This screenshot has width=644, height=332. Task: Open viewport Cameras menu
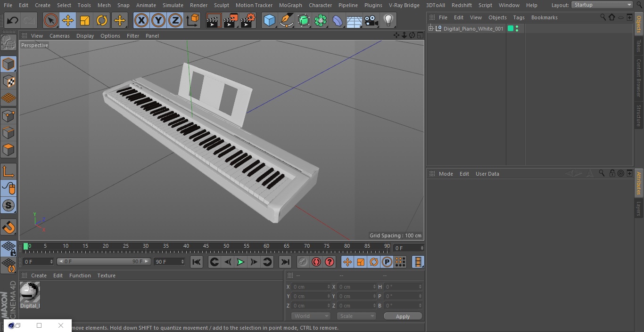click(59, 36)
